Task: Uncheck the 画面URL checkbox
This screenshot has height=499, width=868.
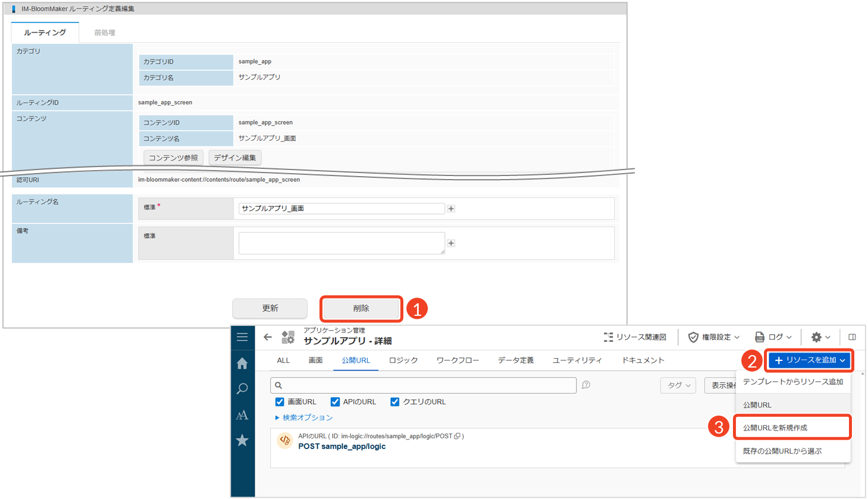Action: pos(280,402)
